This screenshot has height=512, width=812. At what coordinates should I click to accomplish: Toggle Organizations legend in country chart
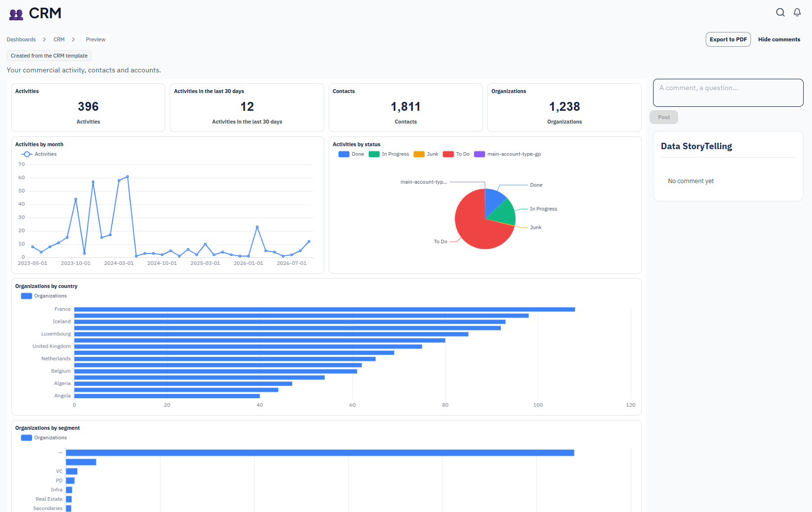[44, 296]
